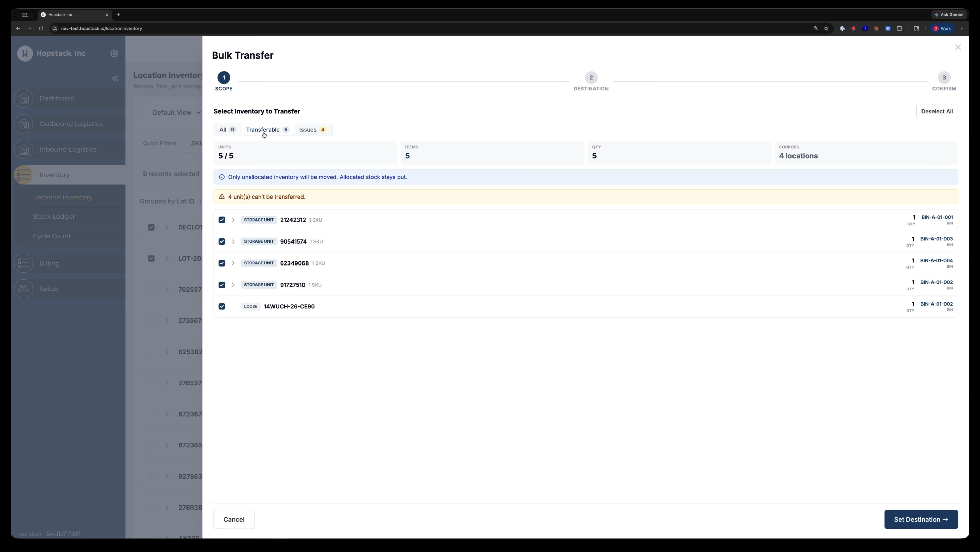Open the browser extensions puzzle icon

[900, 29]
